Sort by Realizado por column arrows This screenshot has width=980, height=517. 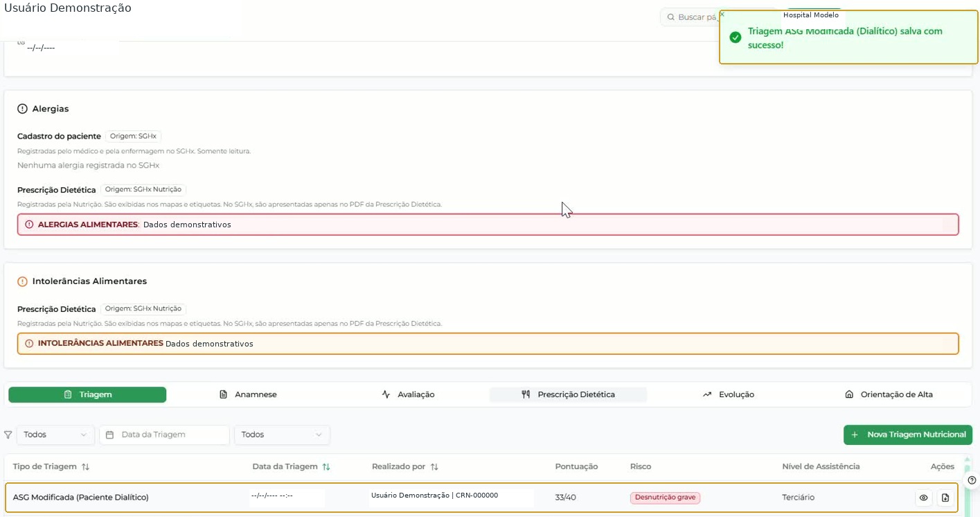pyautogui.click(x=434, y=467)
